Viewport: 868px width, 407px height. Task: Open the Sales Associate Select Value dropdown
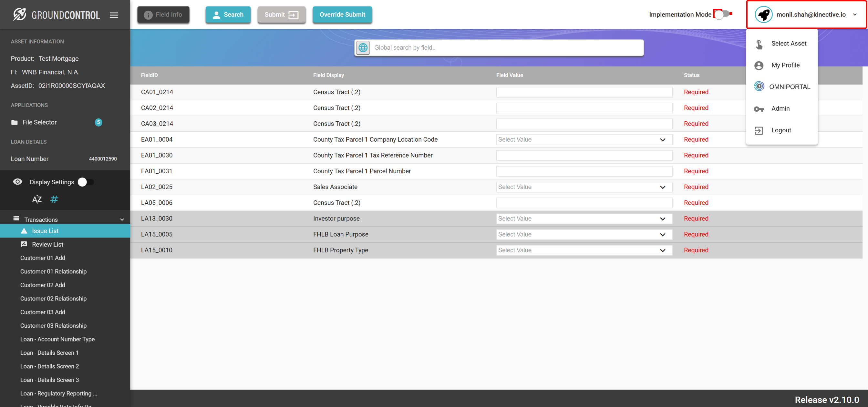[584, 187]
